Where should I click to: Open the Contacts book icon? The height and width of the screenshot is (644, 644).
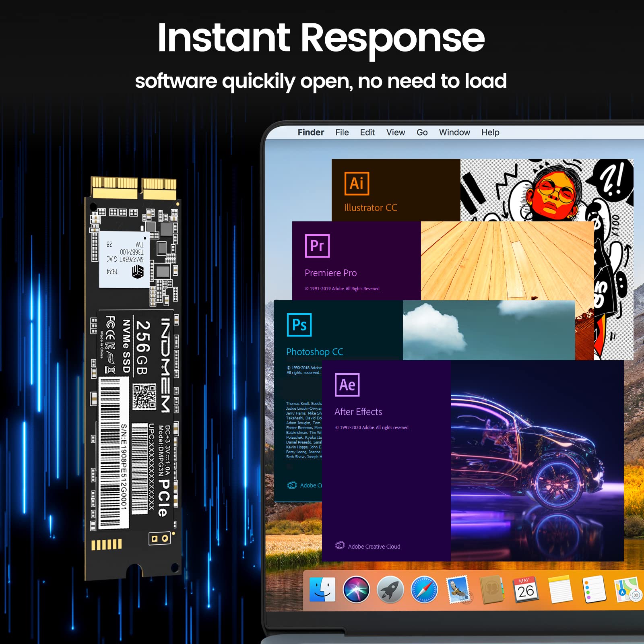(492, 590)
